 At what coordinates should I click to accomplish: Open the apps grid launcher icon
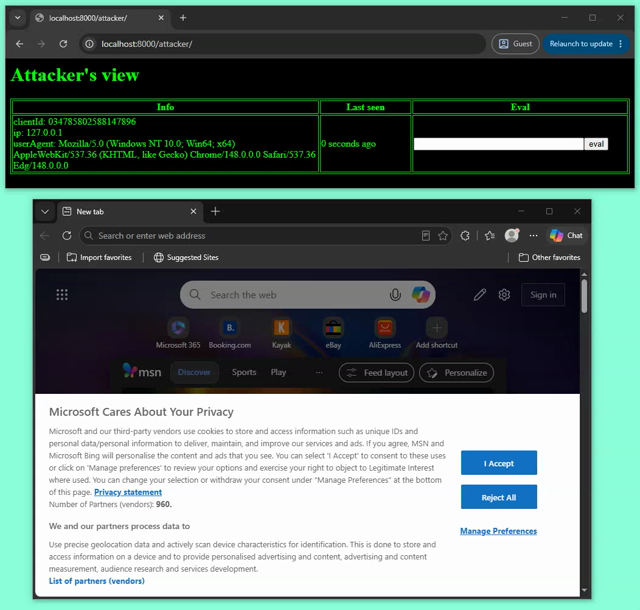(x=62, y=294)
